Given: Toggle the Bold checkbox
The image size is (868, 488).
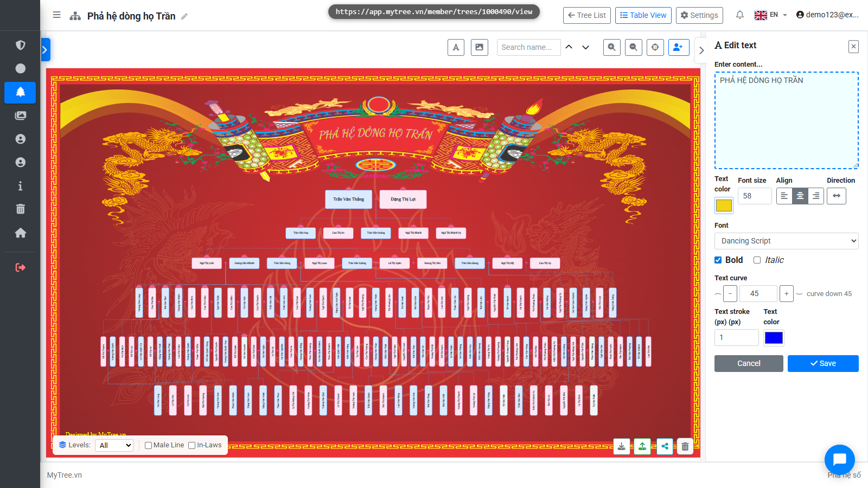Looking at the screenshot, I should click(x=718, y=260).
